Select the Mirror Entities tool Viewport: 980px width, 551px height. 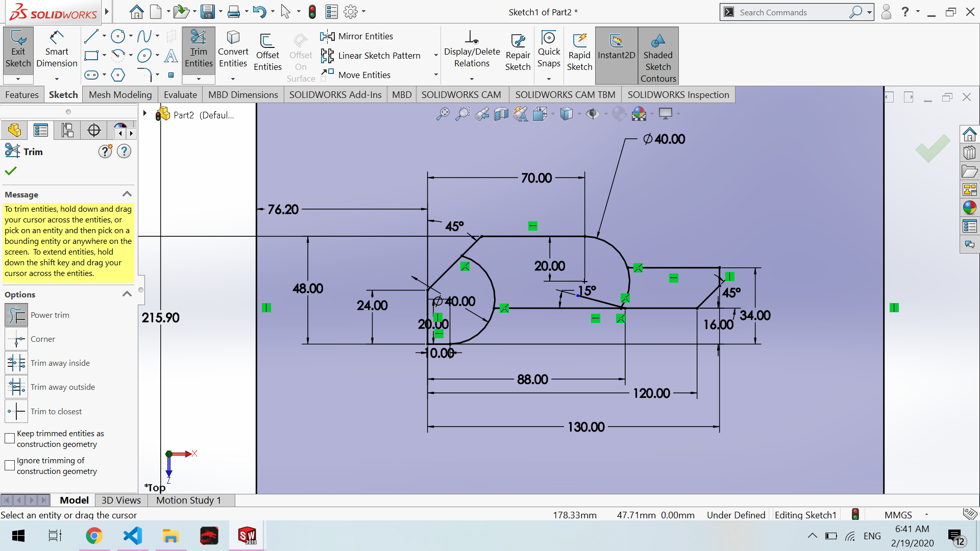pyautogui.click(x=365, y=36)
